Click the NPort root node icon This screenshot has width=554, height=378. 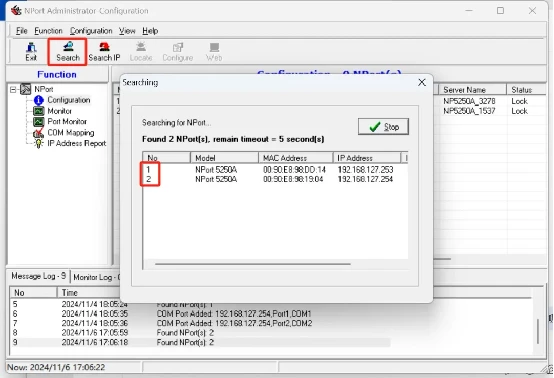coord(25,89)
